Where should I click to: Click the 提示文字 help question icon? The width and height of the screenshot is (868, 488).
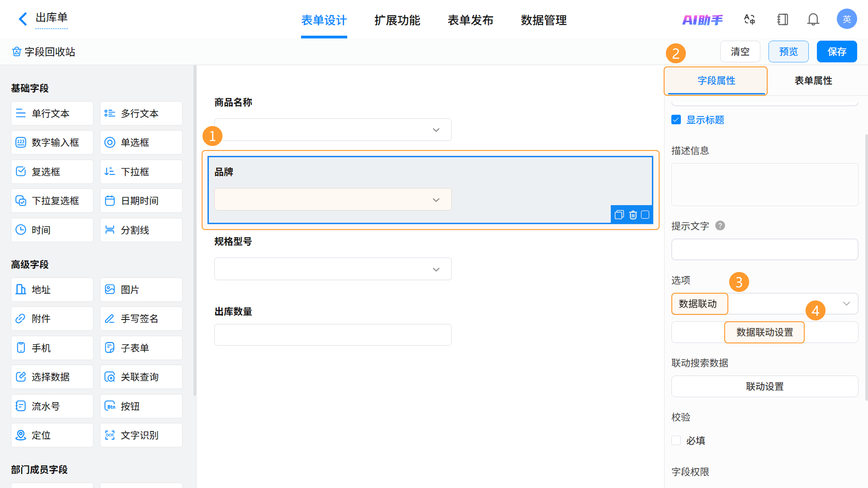tap(720, 226)
